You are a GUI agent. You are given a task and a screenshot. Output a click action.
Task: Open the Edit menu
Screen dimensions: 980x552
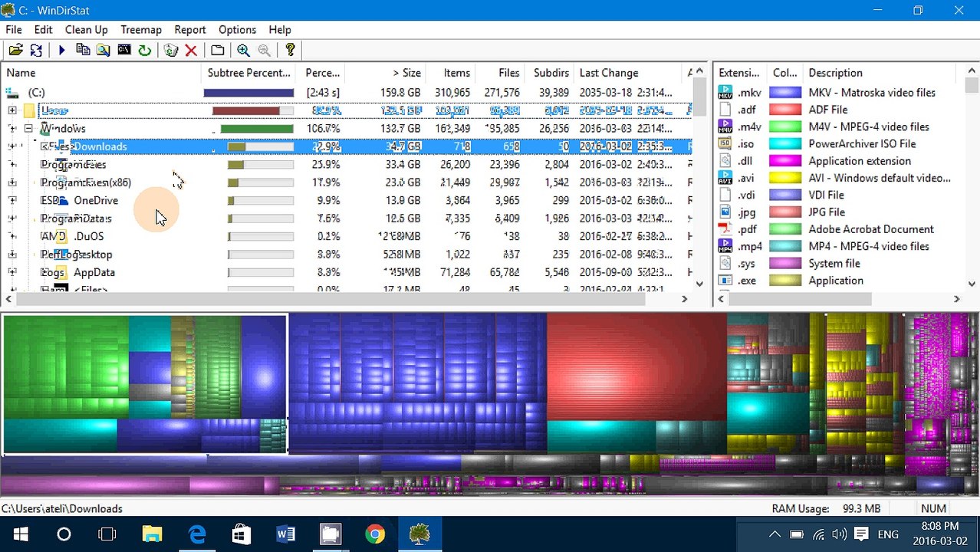pos(43,29)
